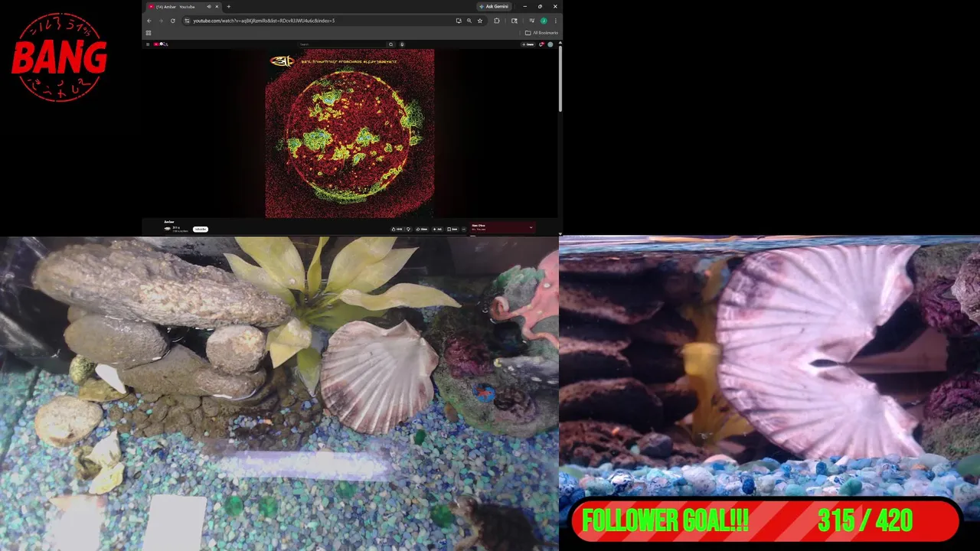Subscribe to the 311 channel
980x551 pixels.
(x=201, y=229)
